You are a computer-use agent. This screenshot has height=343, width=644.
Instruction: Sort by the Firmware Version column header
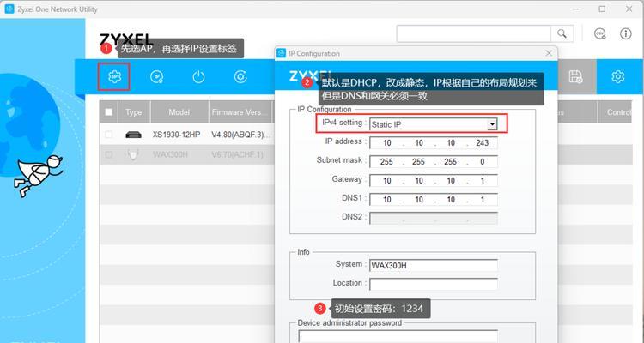[240, 112]
